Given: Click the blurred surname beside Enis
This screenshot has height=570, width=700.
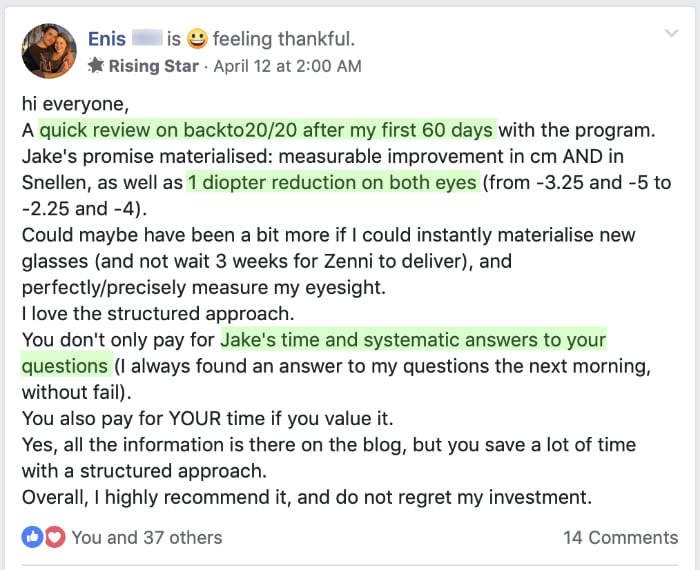Looking at the screenshot, I should [146, 39].
